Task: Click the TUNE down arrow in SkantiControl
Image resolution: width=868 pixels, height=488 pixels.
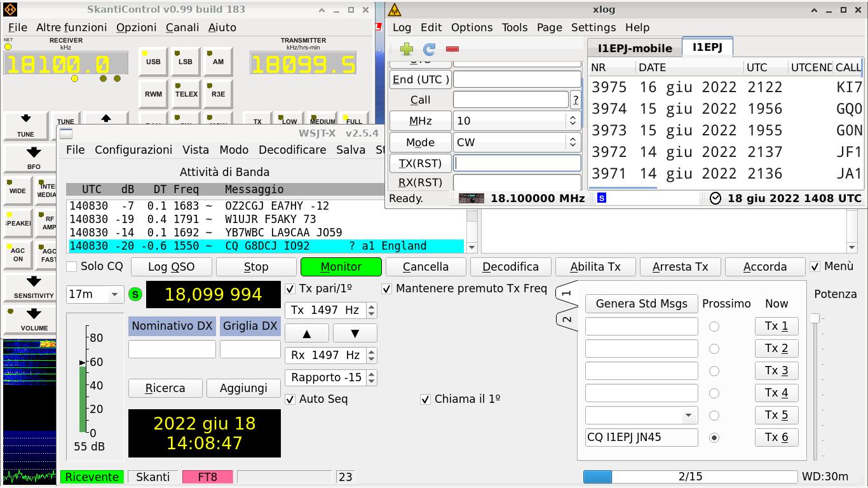Action: pos(25,119)
